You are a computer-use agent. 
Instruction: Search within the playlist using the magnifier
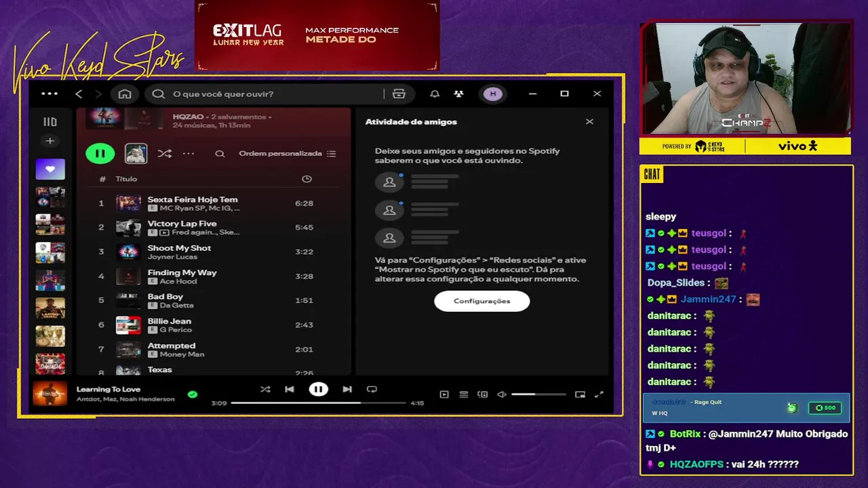[220, 154]
